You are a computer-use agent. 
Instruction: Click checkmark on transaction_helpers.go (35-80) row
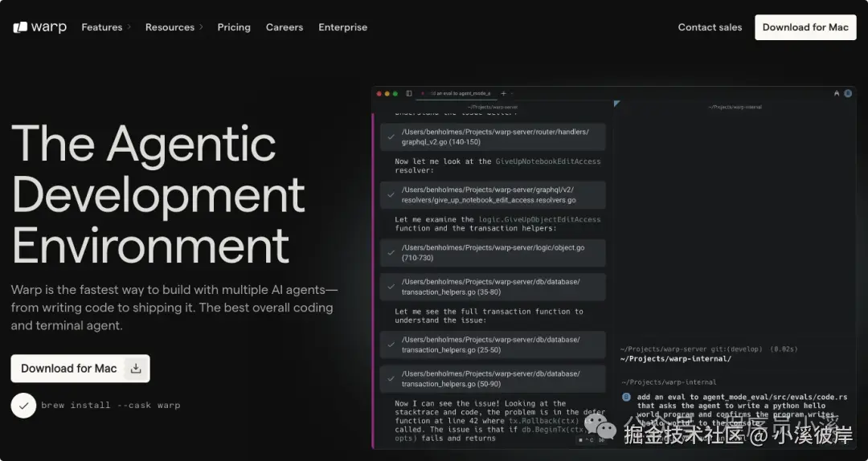[391, 287]
